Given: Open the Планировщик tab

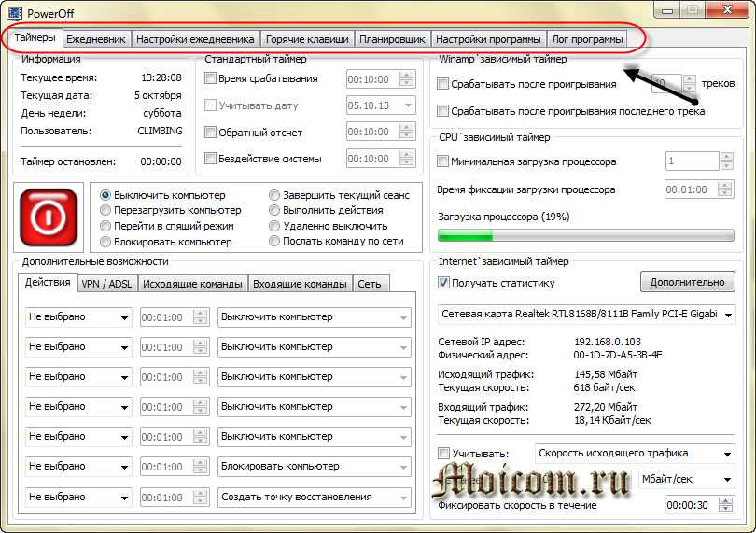Looking at the screenshot, I should pyautogui.click(x=392, y=39).
